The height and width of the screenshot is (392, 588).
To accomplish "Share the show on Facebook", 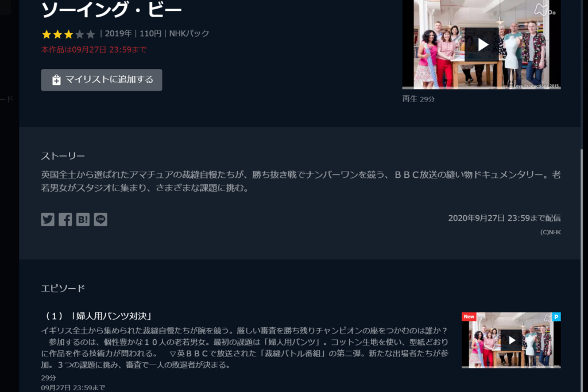I will click(65, 219).
